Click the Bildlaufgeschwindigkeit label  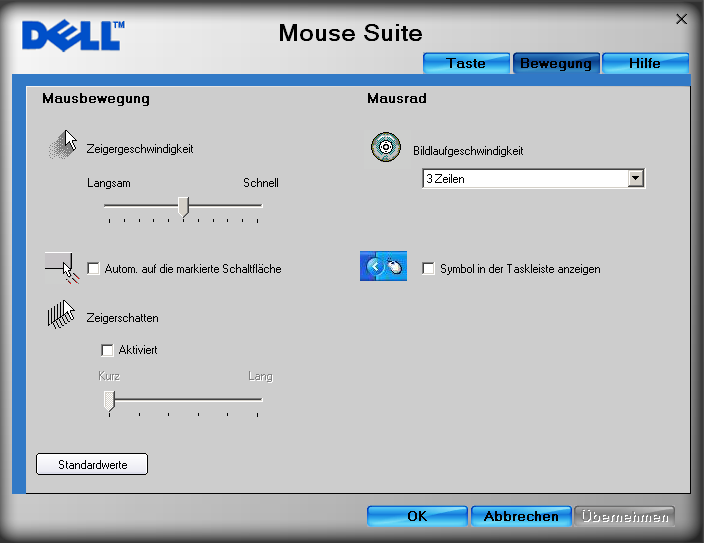click(468, 151)
